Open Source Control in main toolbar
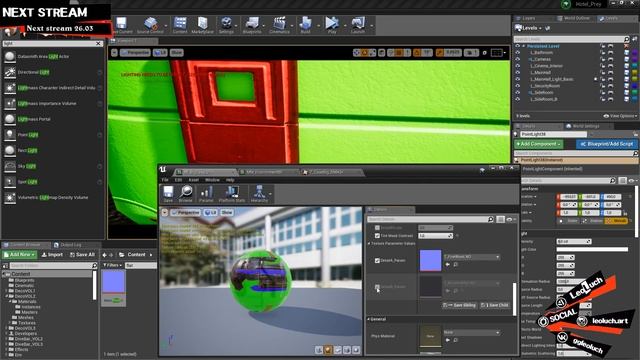The height and width of the screenshot is (360, 640). pos(150,25)
